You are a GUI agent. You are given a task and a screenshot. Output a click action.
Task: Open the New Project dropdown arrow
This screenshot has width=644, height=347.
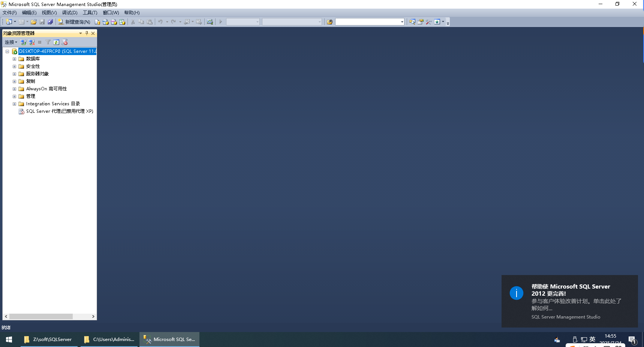15,22
